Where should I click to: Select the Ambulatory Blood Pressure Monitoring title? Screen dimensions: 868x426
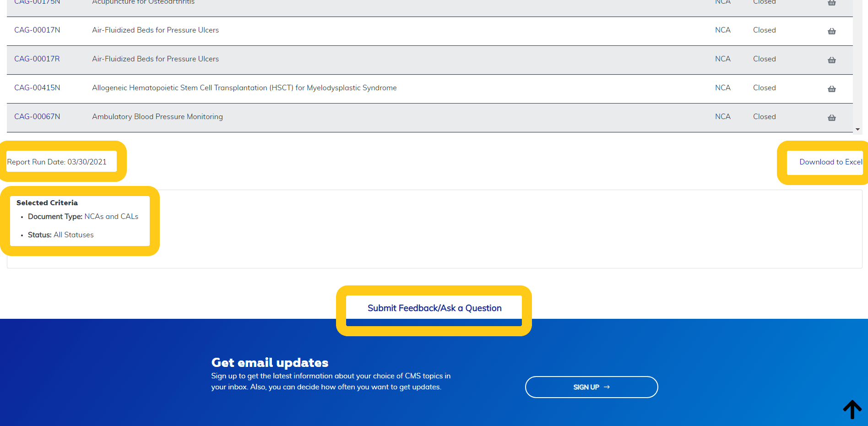(x=157, y=117)
